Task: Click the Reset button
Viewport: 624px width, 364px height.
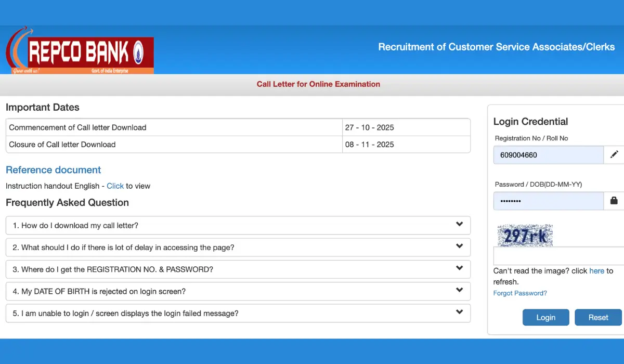Action: (598, 317)
